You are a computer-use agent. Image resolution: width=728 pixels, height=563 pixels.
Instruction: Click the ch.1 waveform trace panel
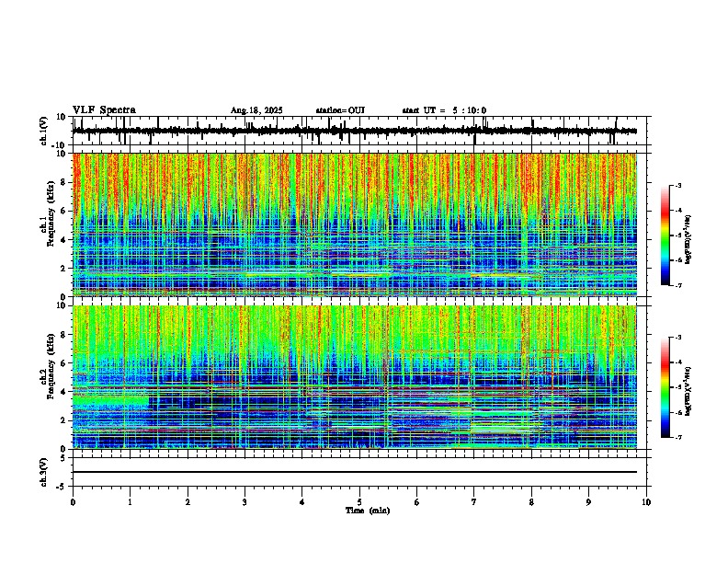pos(359,131)
